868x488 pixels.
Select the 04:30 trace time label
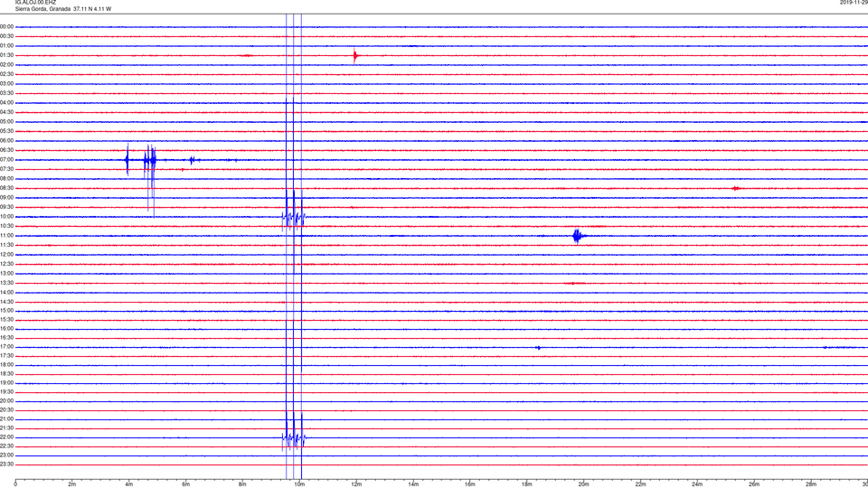click(x=6, y=112)
